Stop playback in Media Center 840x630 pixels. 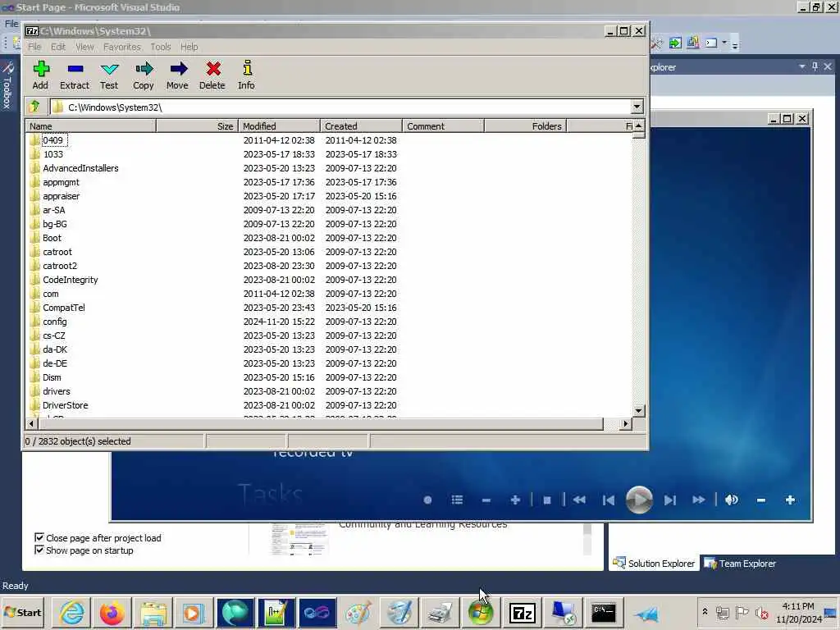pos(547,500)
